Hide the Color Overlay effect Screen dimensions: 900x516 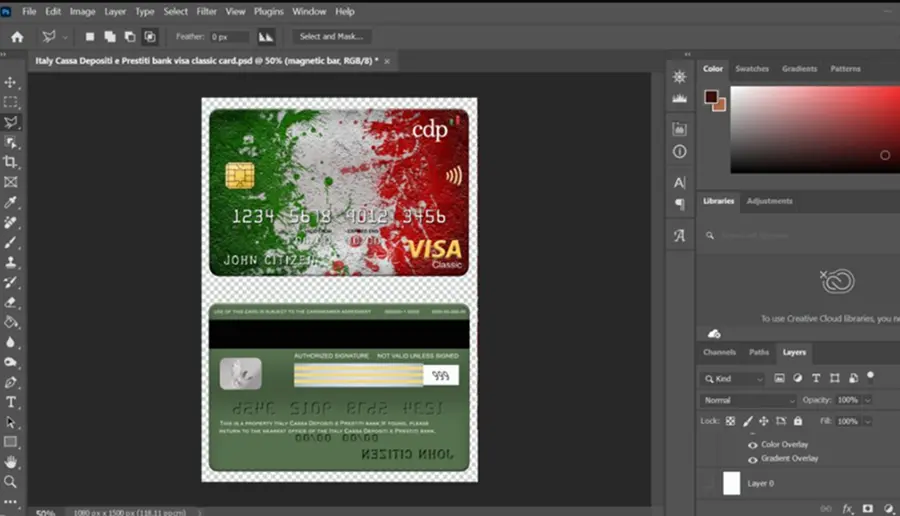tap(752, 445)
